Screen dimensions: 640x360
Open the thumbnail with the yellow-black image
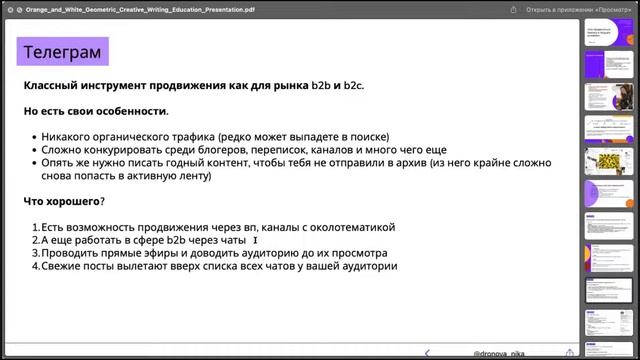(x=609, y=162)
